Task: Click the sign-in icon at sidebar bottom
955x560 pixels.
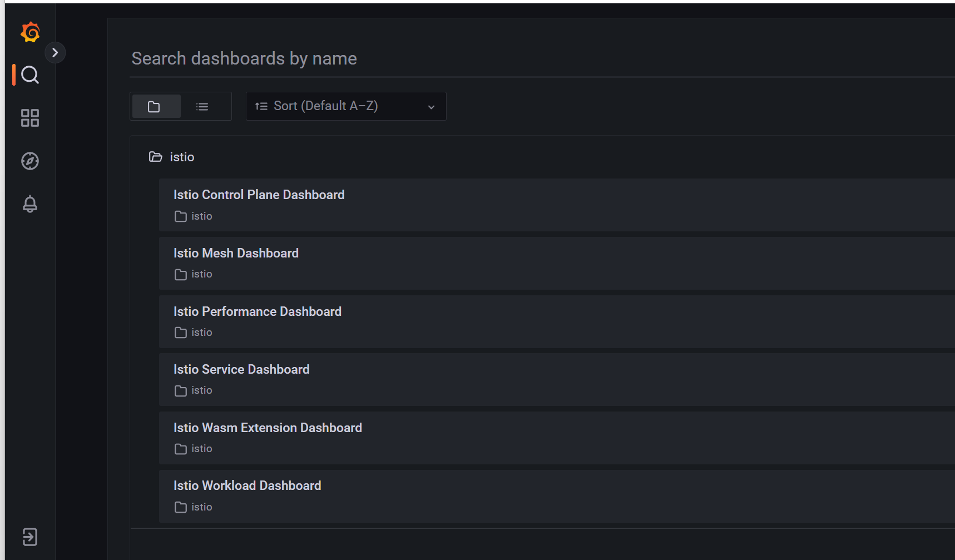Action: pos(30,537)
